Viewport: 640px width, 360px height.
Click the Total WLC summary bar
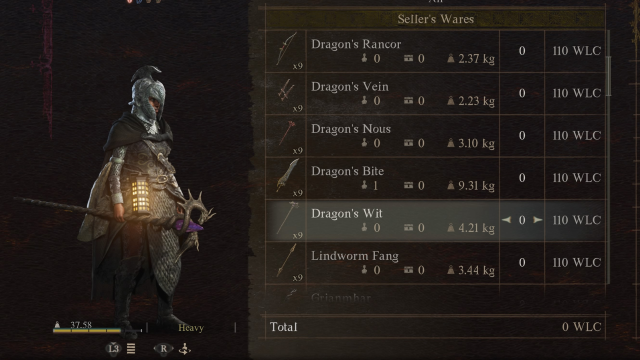tap(436, 327)
